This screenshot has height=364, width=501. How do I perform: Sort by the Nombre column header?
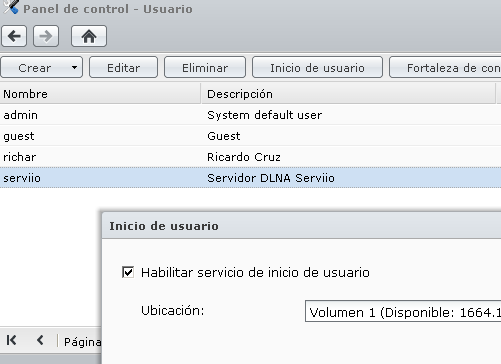coord(100,94)
